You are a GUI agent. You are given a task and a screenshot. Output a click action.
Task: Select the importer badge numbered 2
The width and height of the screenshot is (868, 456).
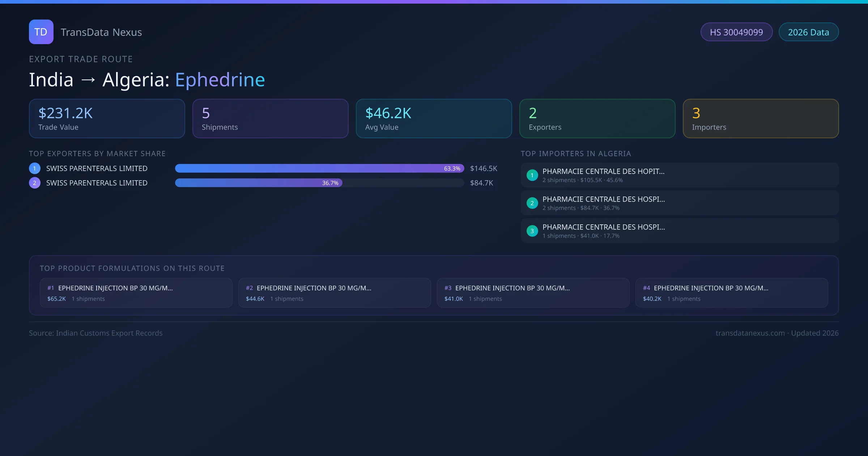click(532, 203)
